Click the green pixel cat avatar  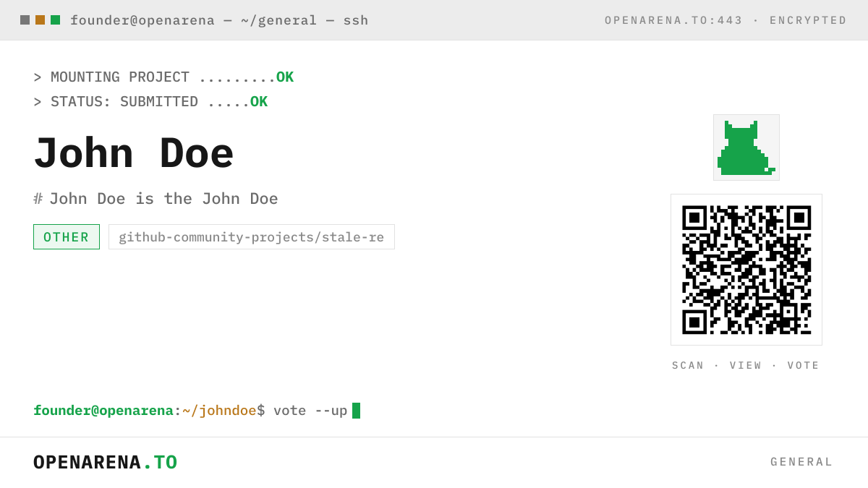point(746,147)
